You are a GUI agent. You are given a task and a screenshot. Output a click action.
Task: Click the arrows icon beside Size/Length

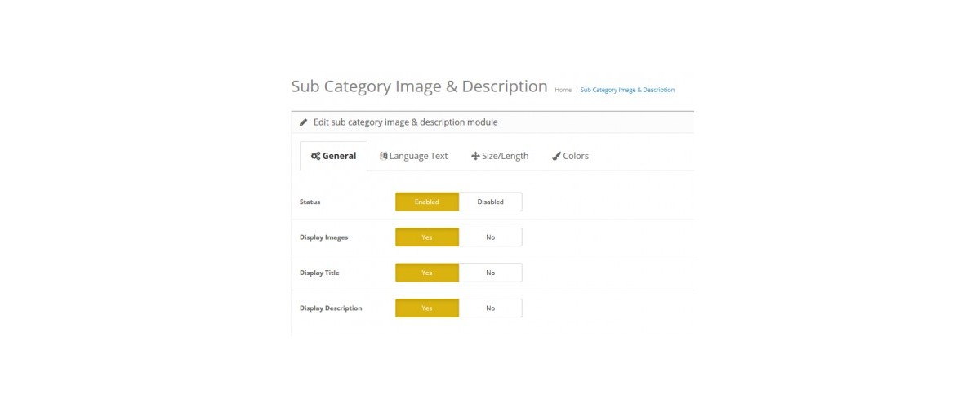pos(475,156)
